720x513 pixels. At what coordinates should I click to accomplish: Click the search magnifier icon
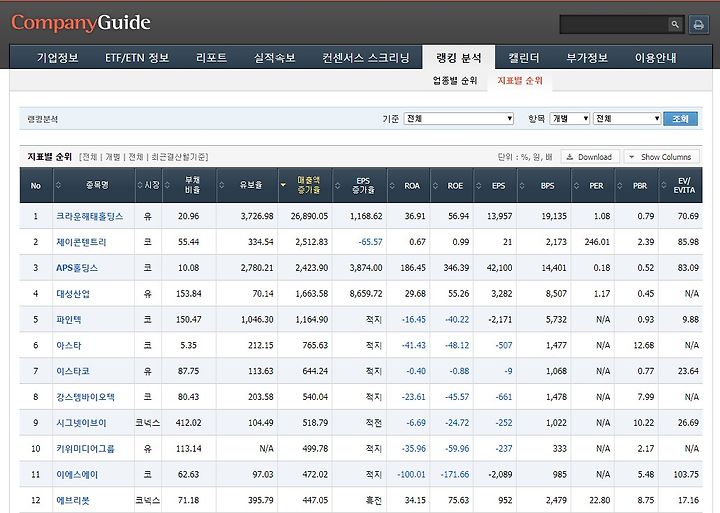[x=675, y=24]
